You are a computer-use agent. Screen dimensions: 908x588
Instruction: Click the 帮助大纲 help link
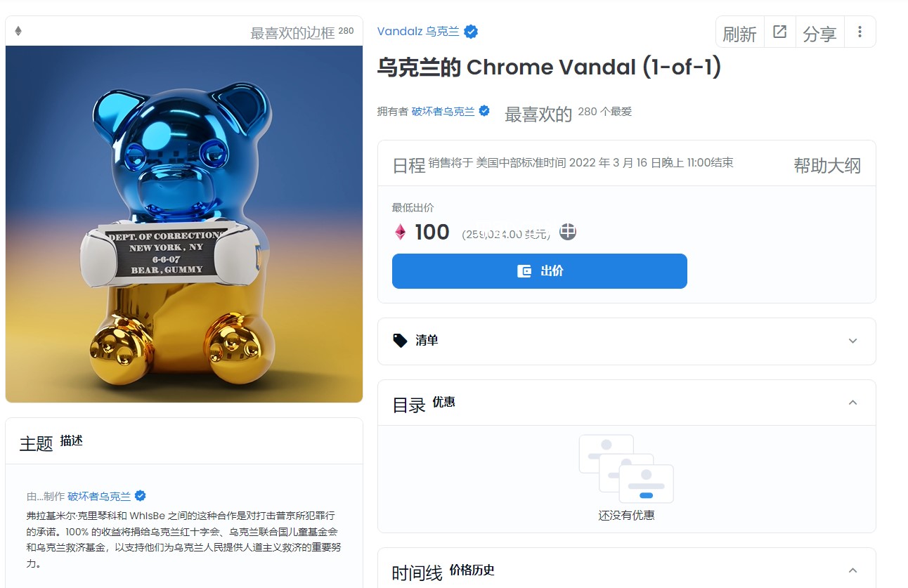coord(826,165)
